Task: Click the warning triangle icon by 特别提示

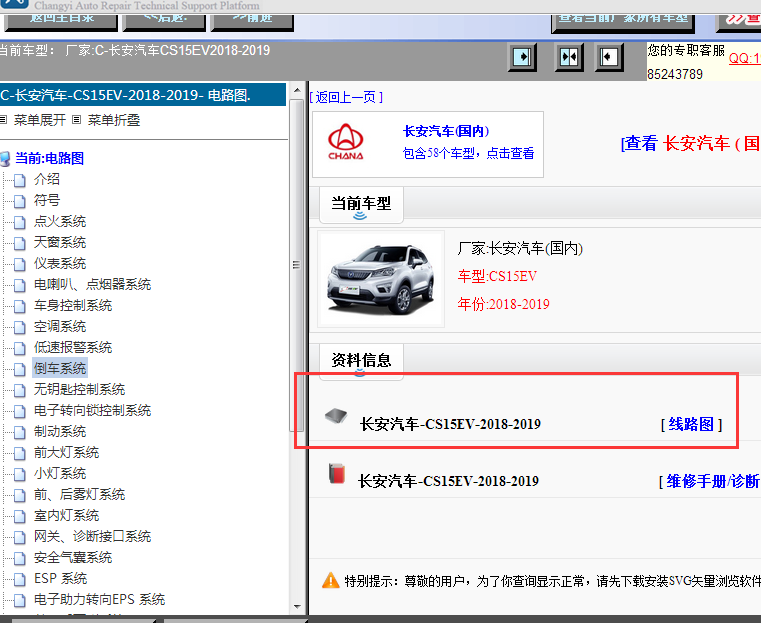Action: (331, 580)
